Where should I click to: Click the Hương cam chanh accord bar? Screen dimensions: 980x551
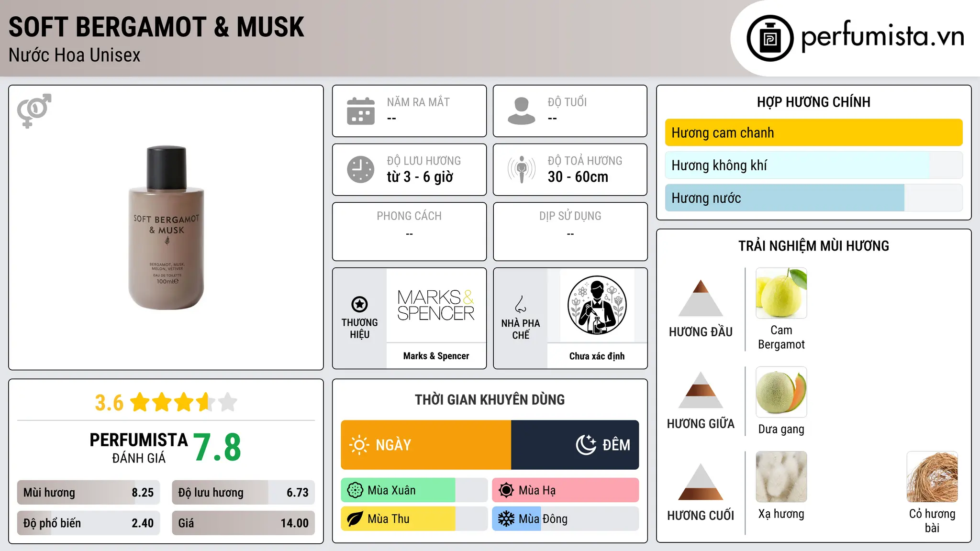coord(813,132)
